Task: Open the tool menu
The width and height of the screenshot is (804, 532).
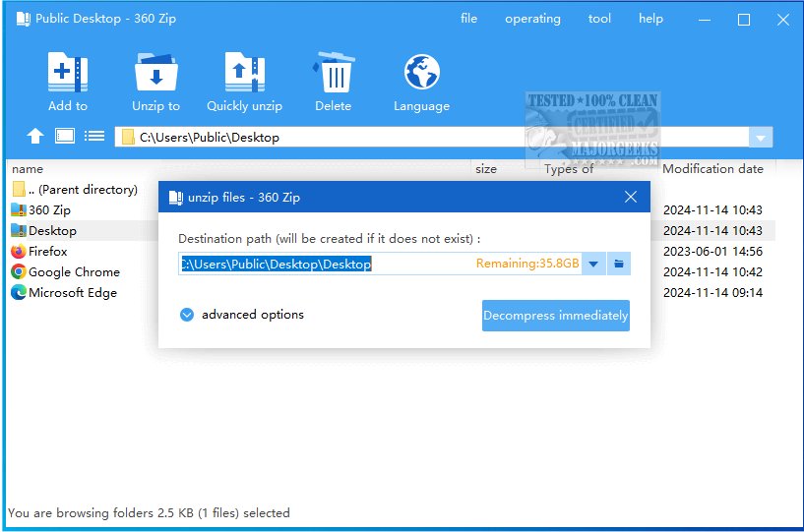Action: click(x=599, y=19)
